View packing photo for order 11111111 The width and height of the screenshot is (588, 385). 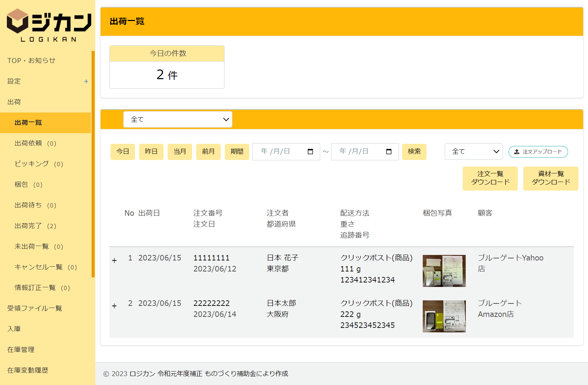point(444,271)
